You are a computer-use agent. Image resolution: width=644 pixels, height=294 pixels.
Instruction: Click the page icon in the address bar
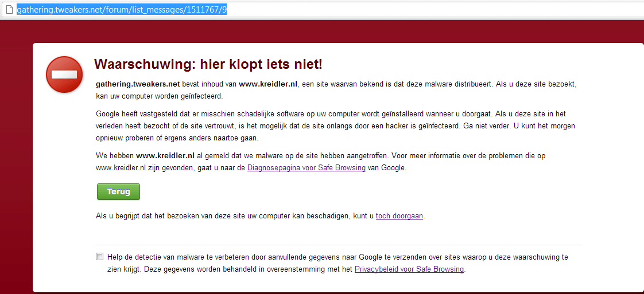[x=9, y=10]
